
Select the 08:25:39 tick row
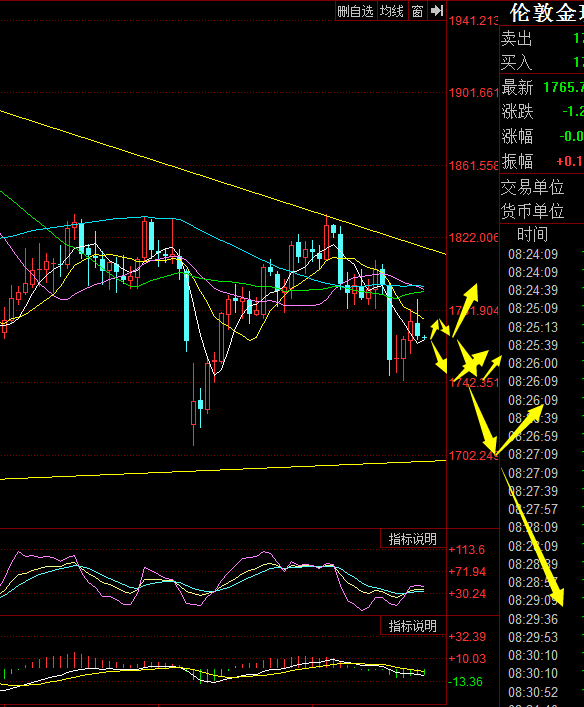click(542, 345)
